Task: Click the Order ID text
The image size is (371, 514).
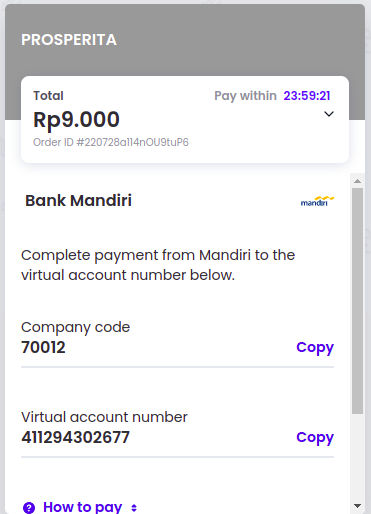Action: pos(111,142)
